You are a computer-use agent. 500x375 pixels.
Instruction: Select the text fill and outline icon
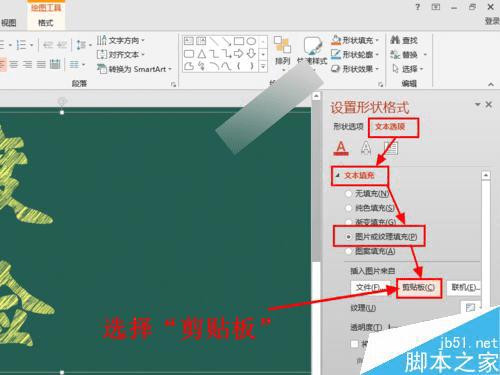(x=341, y=148)
